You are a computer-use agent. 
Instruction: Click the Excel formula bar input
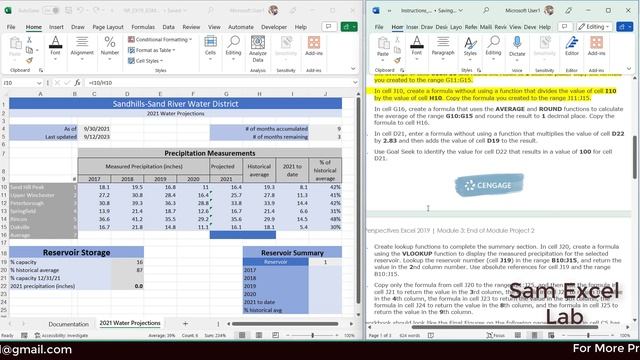[x=218, y=83]
